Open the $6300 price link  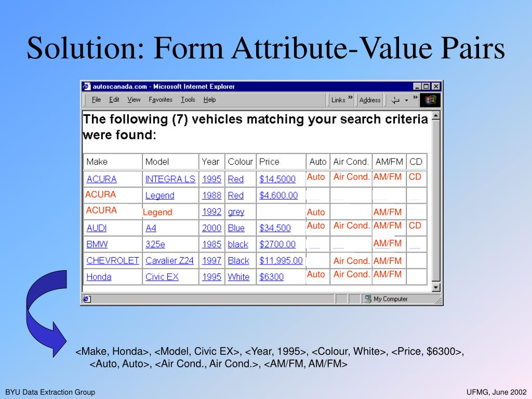(x=271, y=277)
